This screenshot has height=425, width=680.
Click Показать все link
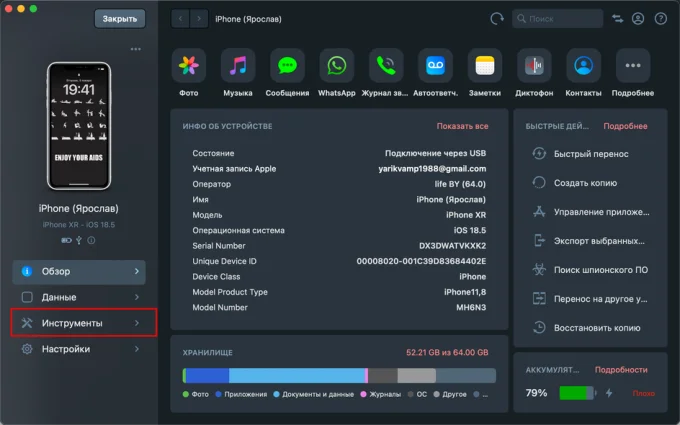click(462, 127)
